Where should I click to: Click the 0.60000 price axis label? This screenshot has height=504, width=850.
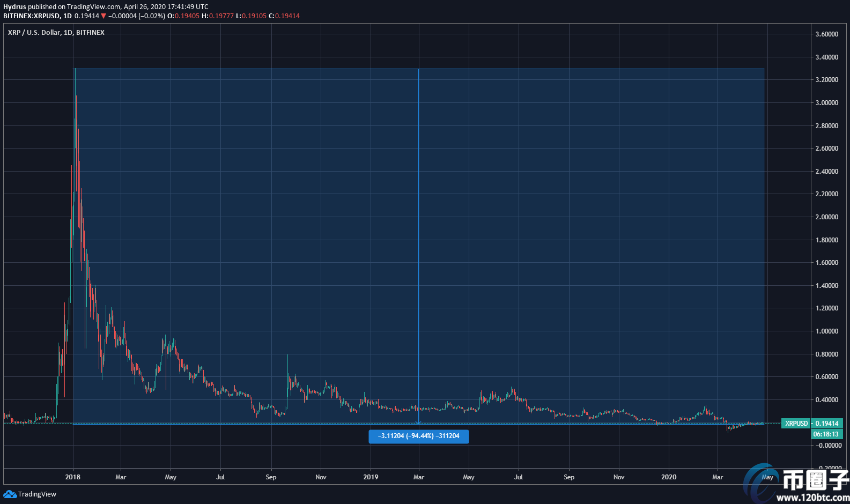(x=827, y=377)
